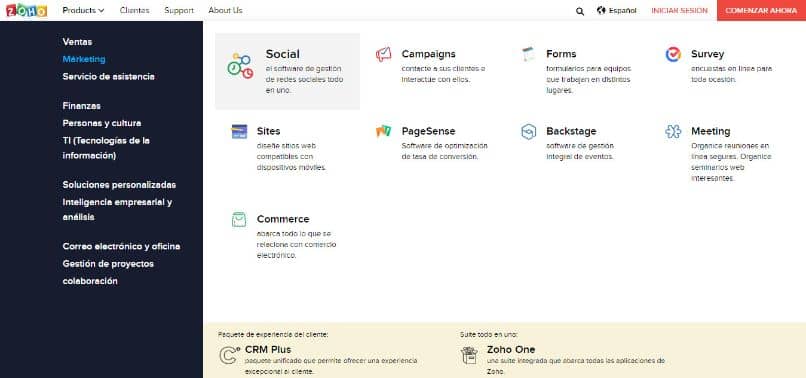Image resolution: width=806 pixels, height=378 pixels.
Task: Select Personas y cultura category
Action: coord(102,123)
